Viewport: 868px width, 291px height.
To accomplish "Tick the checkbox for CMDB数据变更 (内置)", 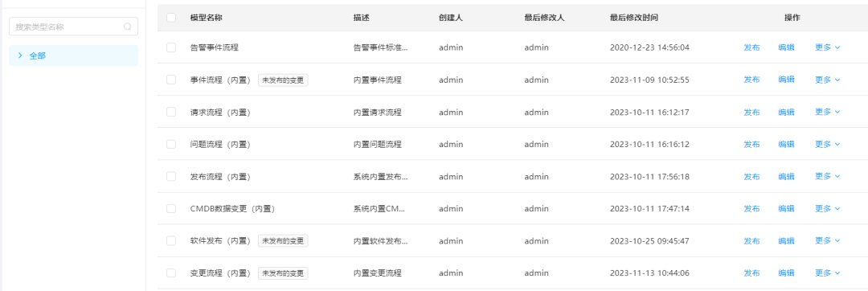I will (x=171, y=208).
